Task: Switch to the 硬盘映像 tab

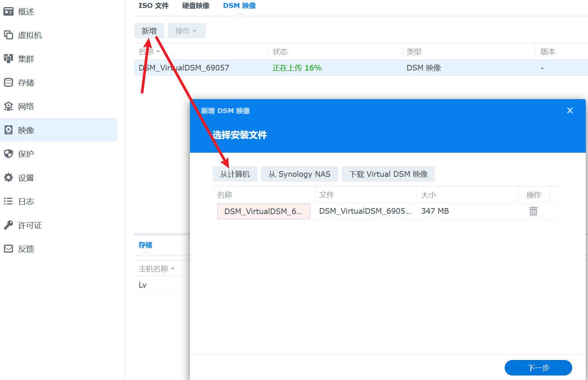Action: (x=196, y=6)
